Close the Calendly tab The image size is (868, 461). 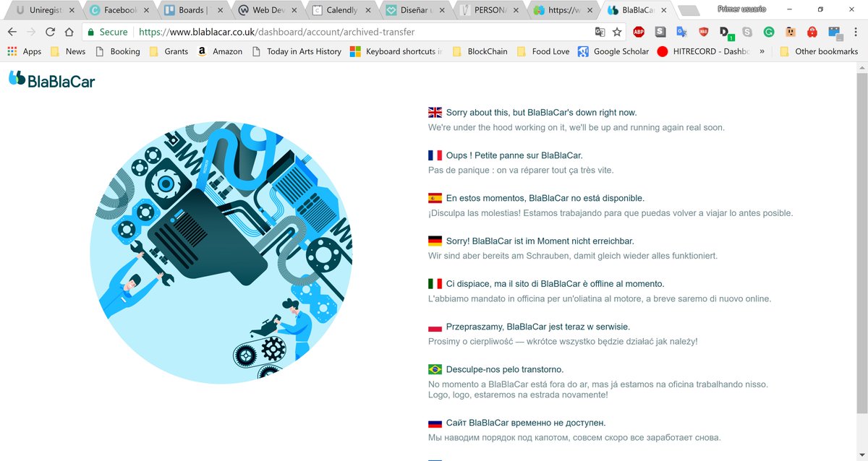[x=367, y=10]
